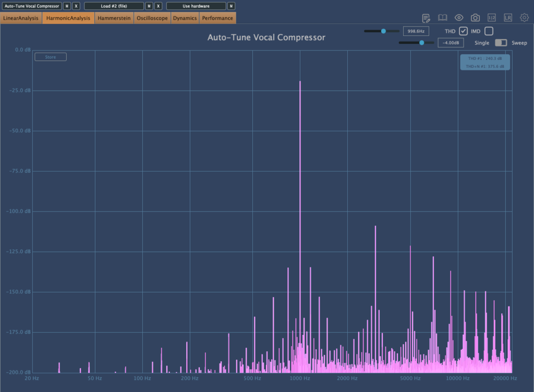Click the Store button
534x392 pixels.
point(51,57)
